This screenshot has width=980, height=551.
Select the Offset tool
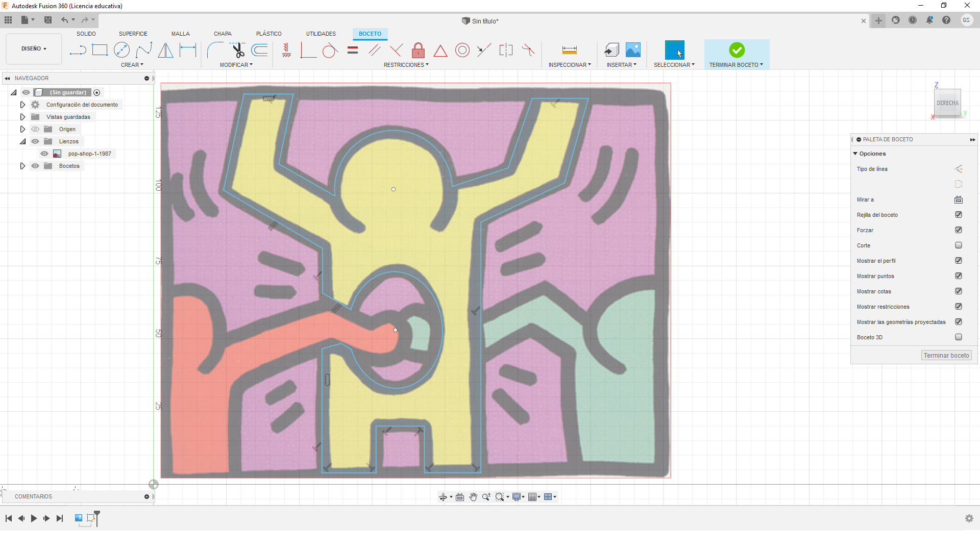(260, 50)
